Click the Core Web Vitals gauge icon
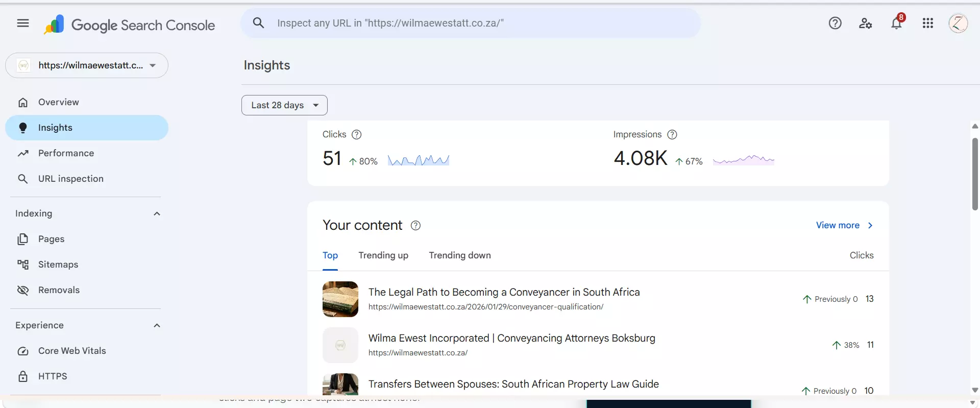Screen dimensions: 980x408 pos(23,351)
